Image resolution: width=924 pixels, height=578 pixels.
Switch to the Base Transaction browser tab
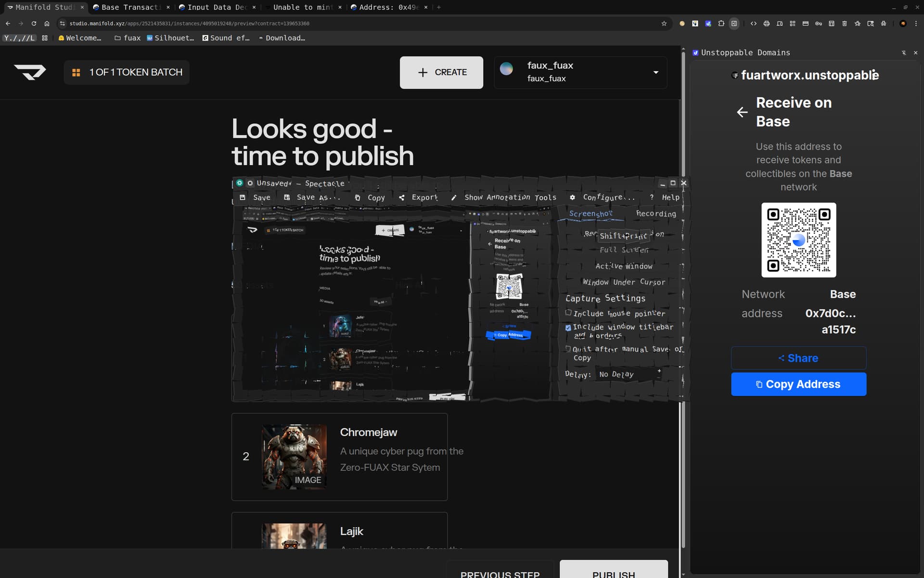point(129,7)
